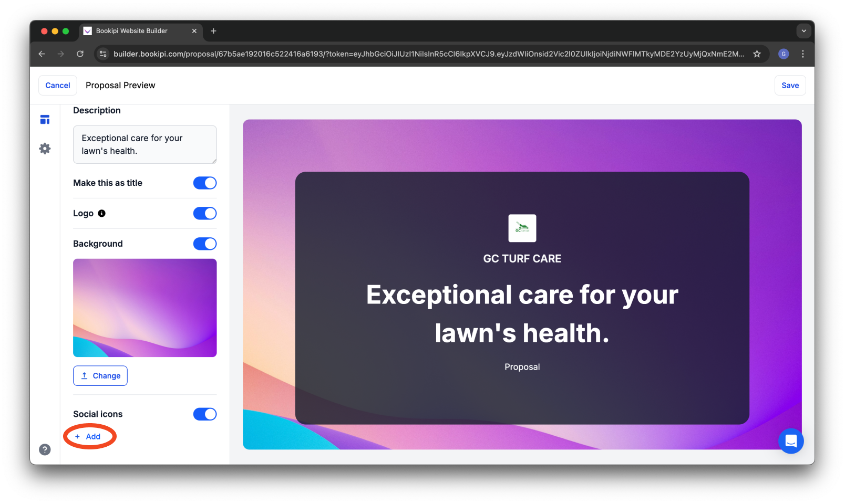Open the settings gear in the left sidebar
Image resolution: width=845 pixels, height=504 pixels.
click(45, 149)
